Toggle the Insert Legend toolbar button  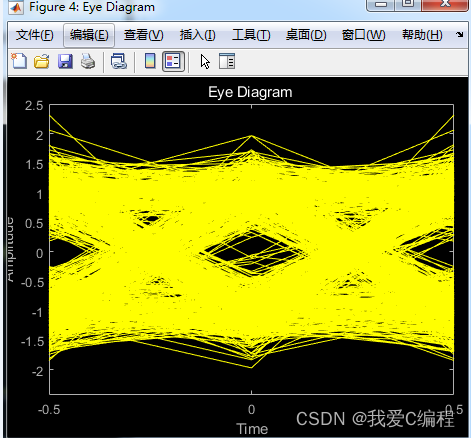(173, 62)
